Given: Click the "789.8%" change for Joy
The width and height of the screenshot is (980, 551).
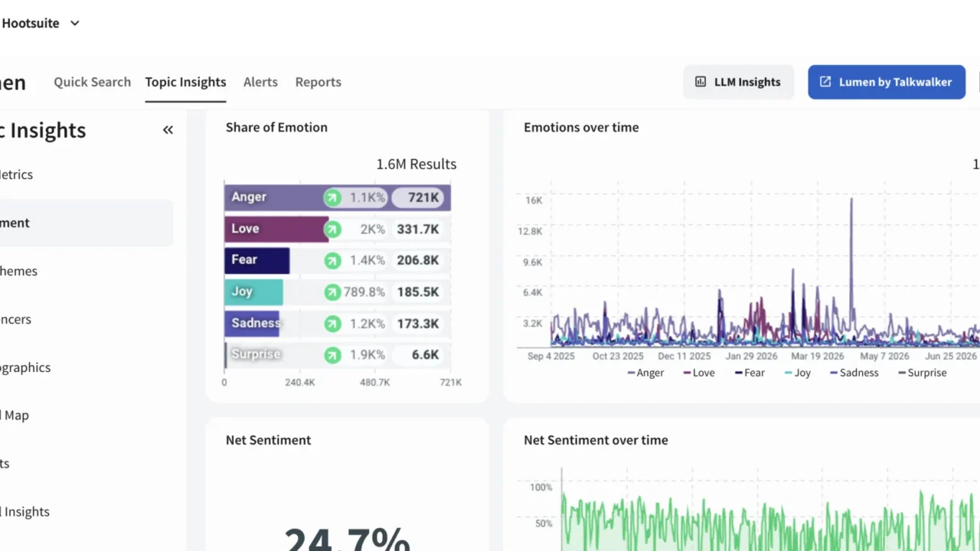Looking at the screenshot, I should point(364,292).
